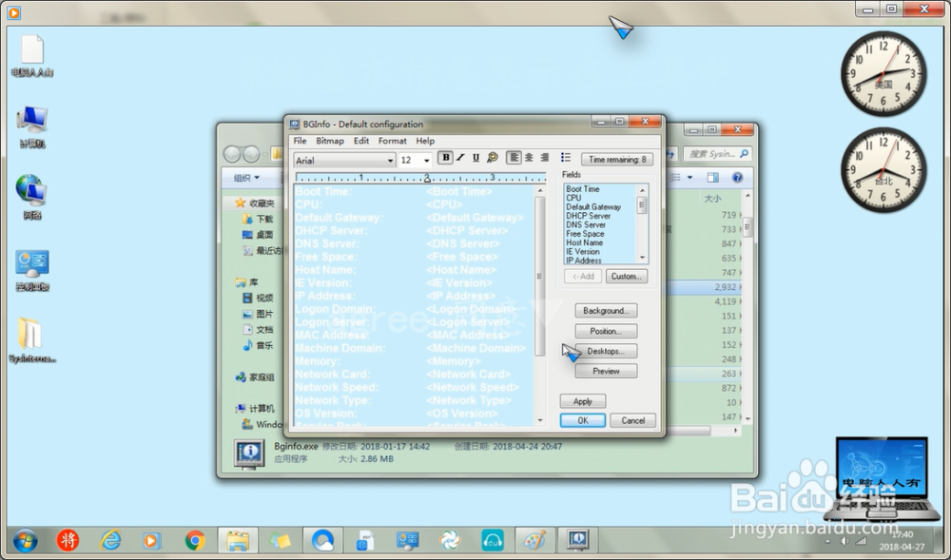Toggle underline formatting in BGInfo toolbar
The height and width of the screenshot is (560, 951).
click(x=476, y=158)
